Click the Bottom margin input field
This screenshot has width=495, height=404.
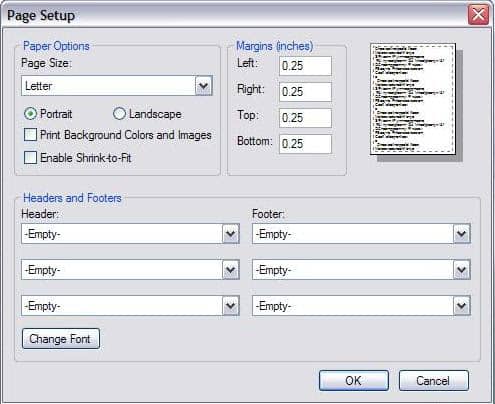pyautogui.click(x=305, y=144)
